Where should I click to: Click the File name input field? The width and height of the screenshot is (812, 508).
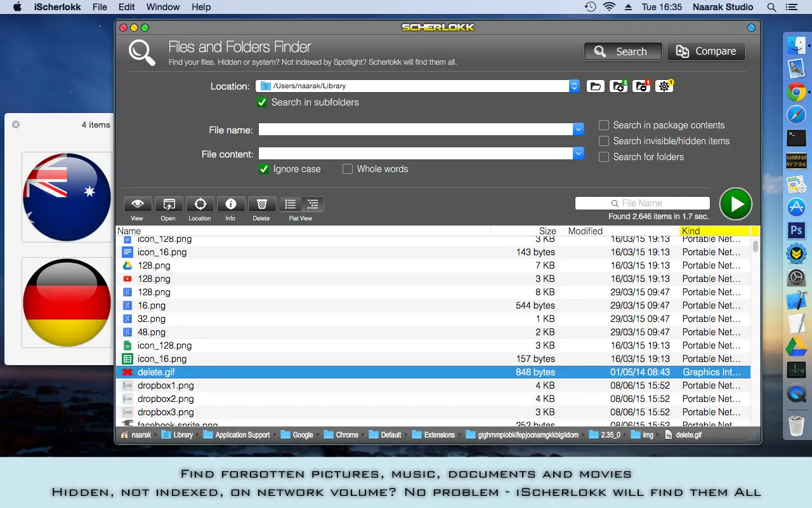point(416,130)
